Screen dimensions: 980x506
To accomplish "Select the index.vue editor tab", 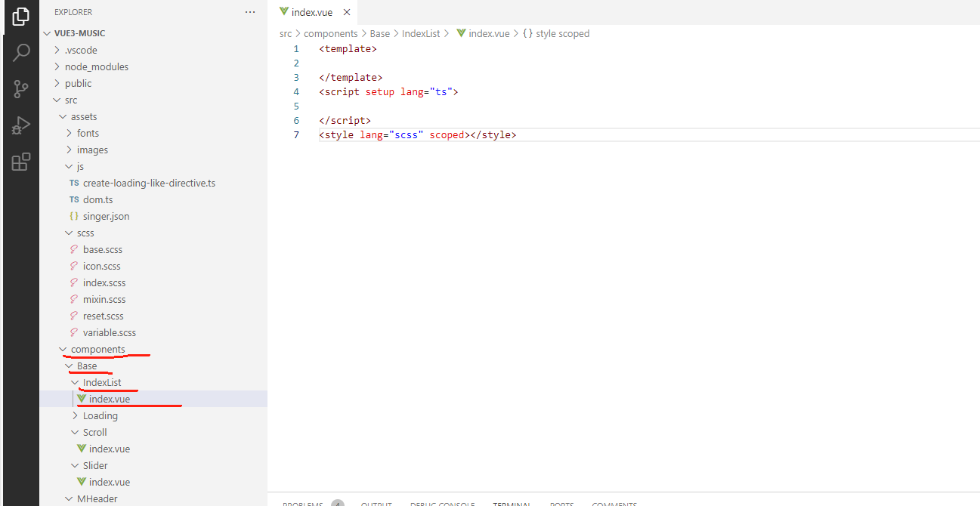I will pos(314,12).
